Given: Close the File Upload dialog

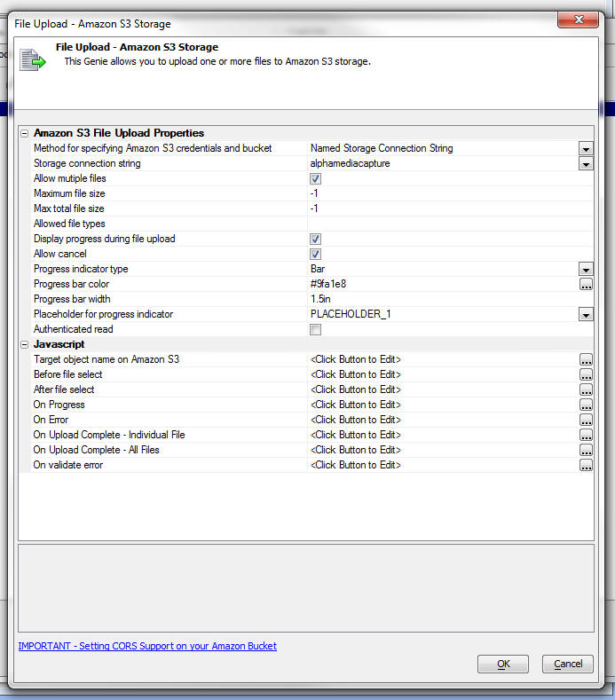Looking at the screenshot, I should pyautogui.click(x=579, y=20).
